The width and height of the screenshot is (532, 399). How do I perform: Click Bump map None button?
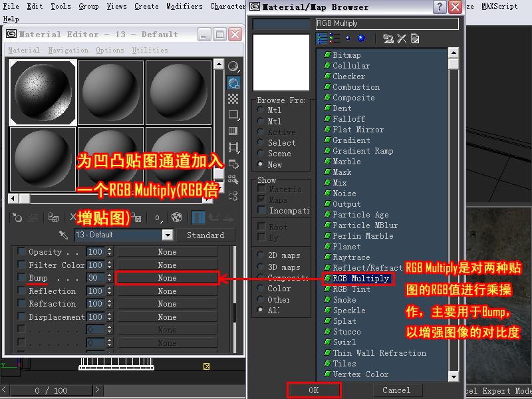point(167,278)
